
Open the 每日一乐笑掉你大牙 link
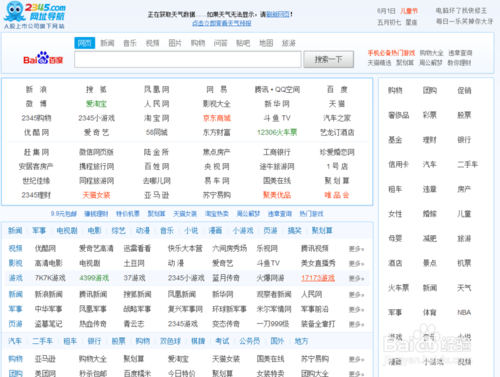(465, 22)
